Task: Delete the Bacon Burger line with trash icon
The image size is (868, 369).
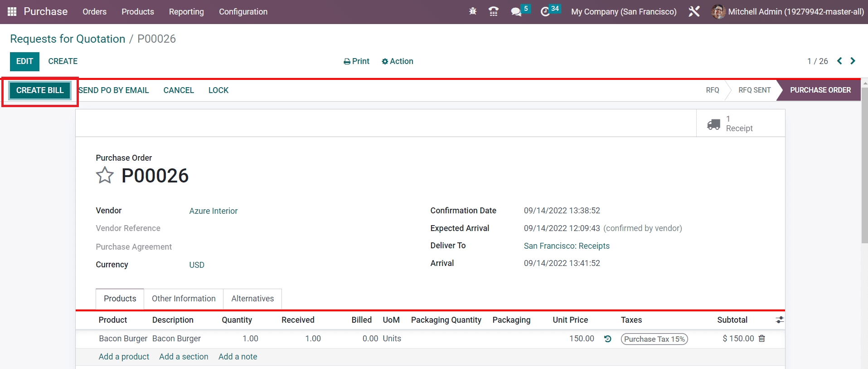Action: [762, 339]
